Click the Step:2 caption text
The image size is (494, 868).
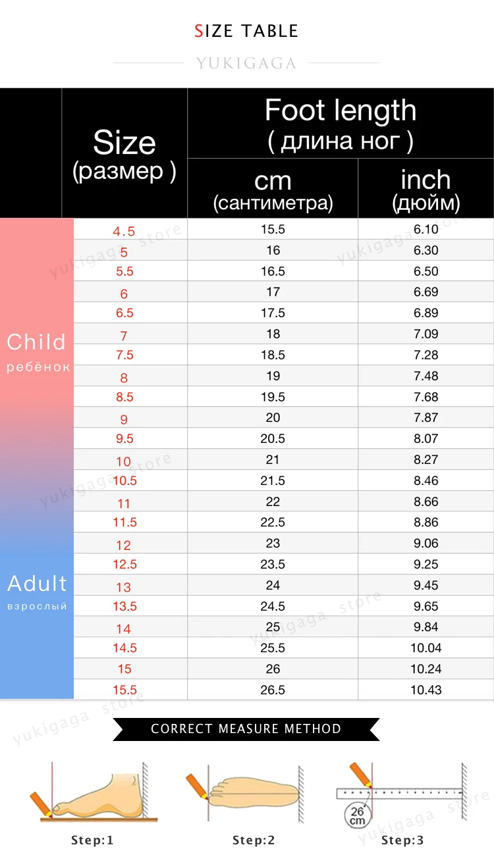[x=254, y=840]
